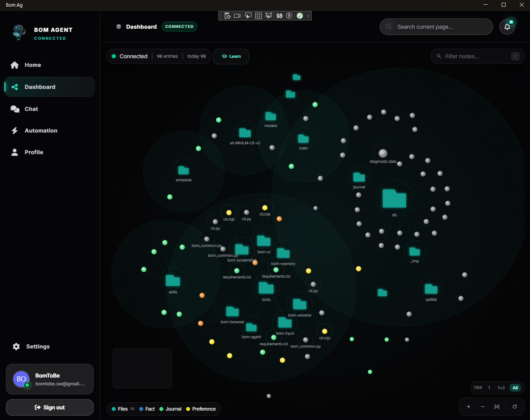Sign out of BomToBe account

(x=50, y=407)
